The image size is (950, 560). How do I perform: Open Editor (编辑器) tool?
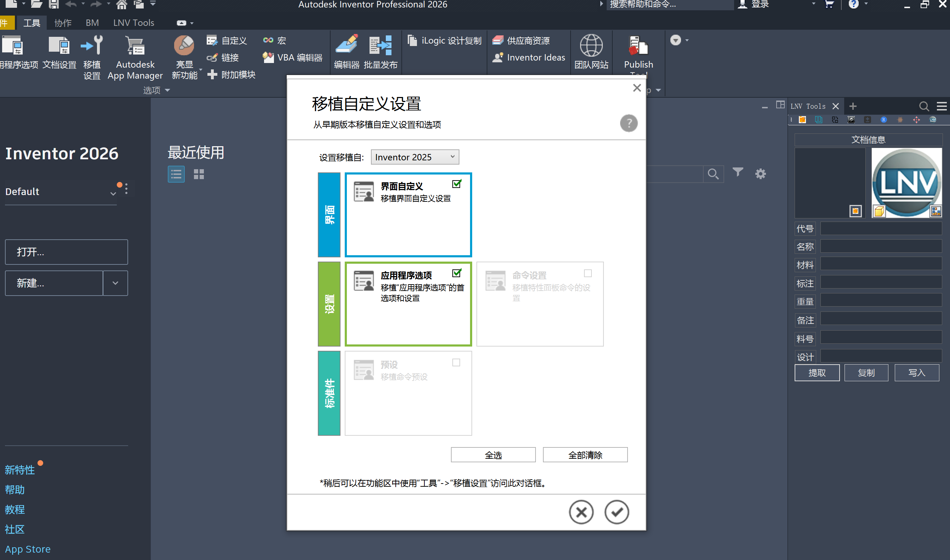point(347,53)
